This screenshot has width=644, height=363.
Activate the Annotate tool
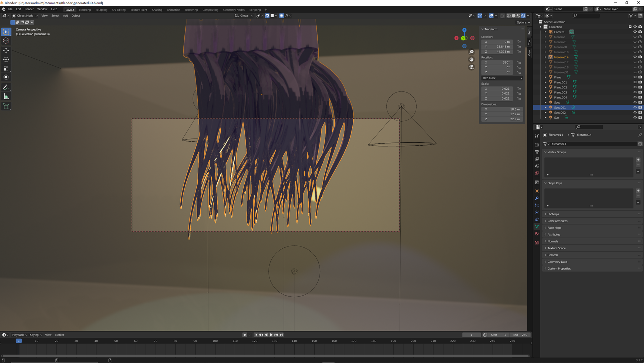click(x=6, y=87)
